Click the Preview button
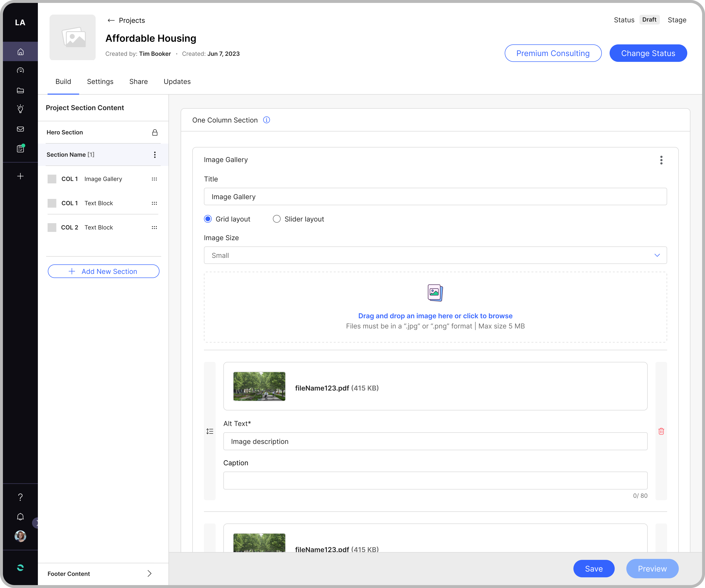 pyautogui.click(x=652, y=569)
